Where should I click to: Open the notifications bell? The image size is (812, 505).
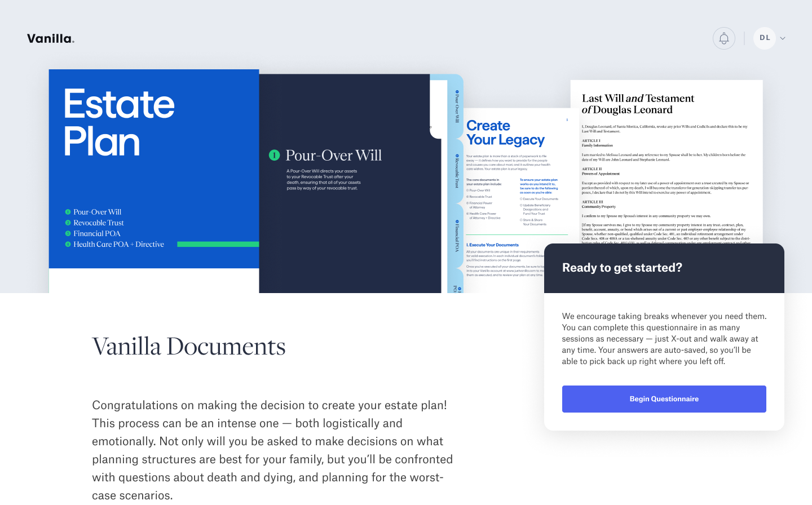coord(724,38)
